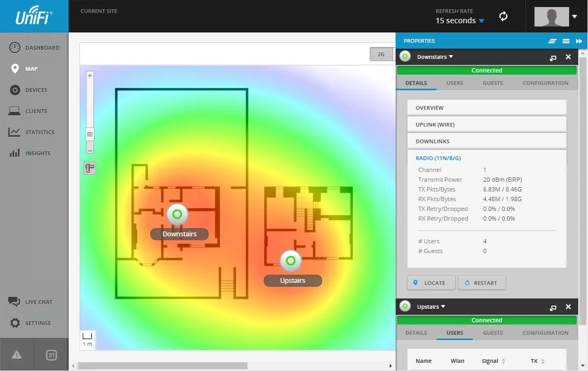This screenshot has height=371, width=588.
Task: Open Upstairs panel Details tab
Action: click(416, 333)
